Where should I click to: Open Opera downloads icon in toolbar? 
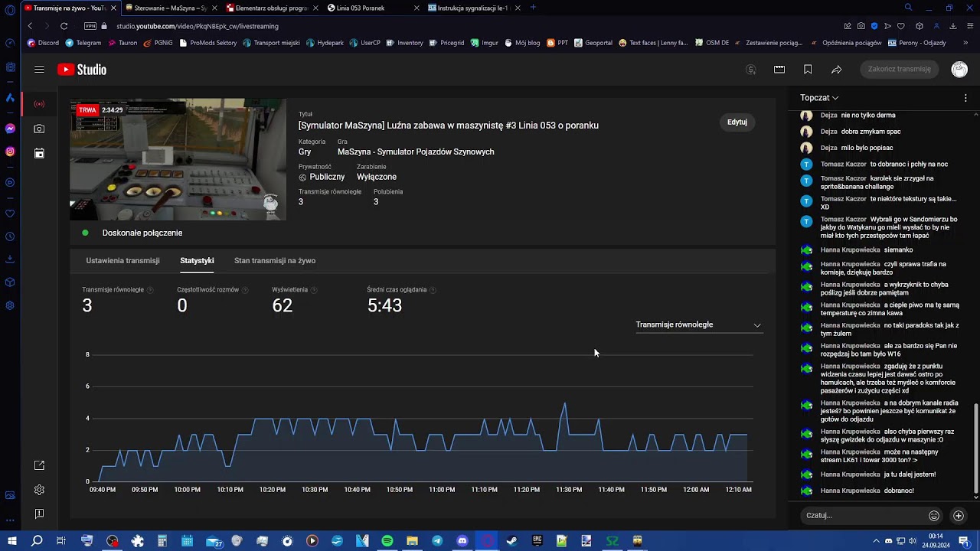pos(953,26)
